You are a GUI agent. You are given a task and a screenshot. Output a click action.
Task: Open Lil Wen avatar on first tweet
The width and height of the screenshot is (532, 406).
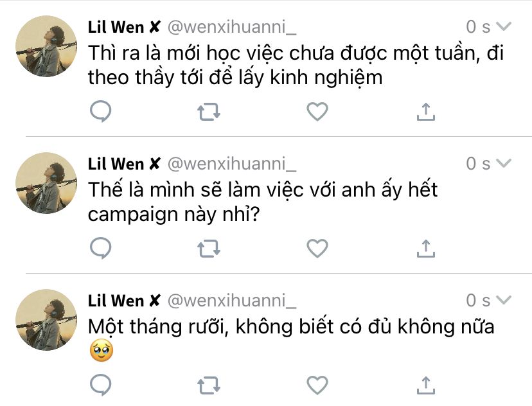coord(46,46)
